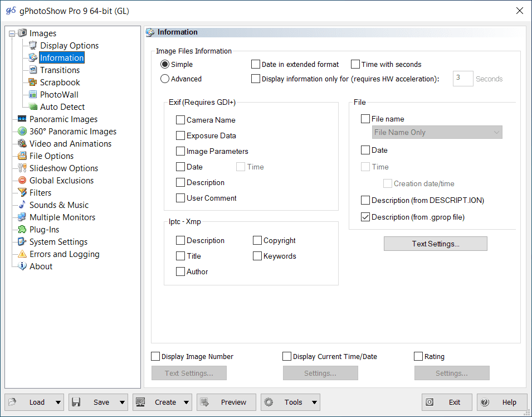The image size is (532, 417).
Task: Click the Scrapbook icon in tree
Action: click(x=33, y=82)
